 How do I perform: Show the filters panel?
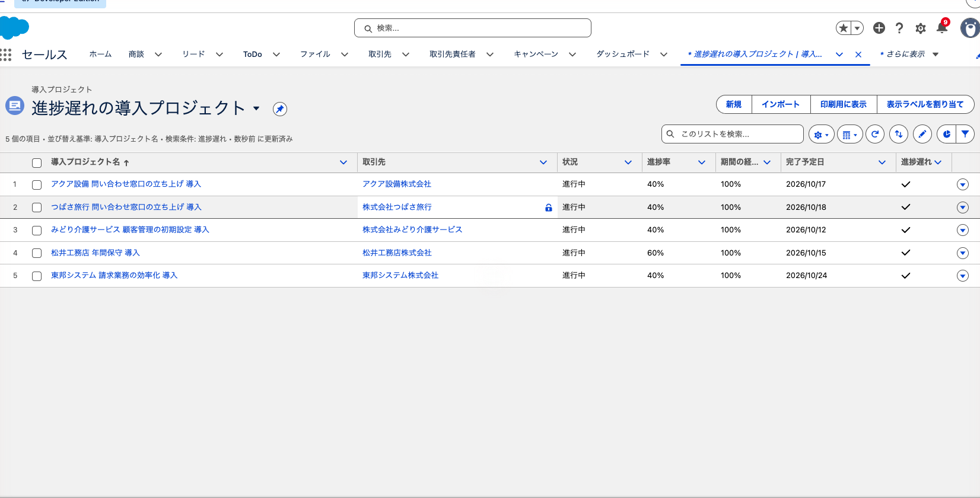(x=965, y=135)
